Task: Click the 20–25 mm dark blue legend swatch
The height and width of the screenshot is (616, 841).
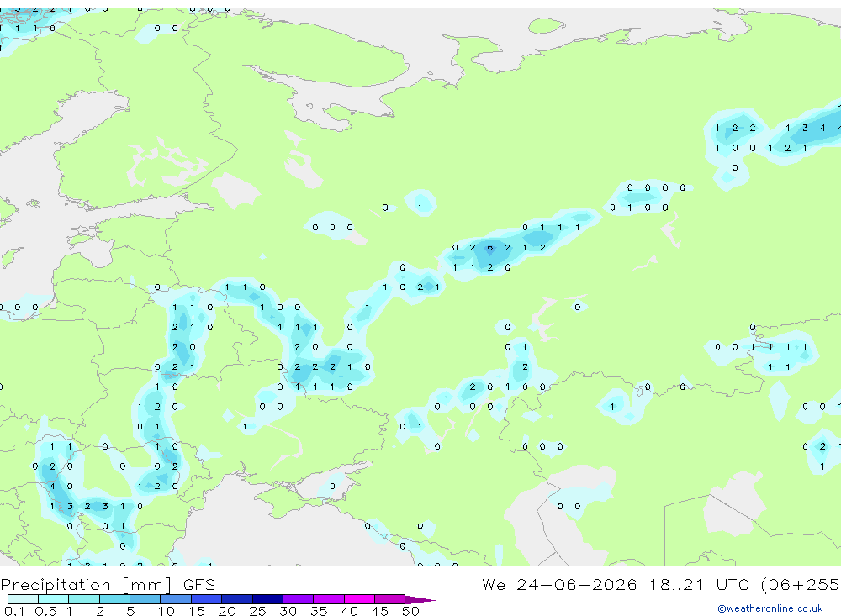Action: coord(237,599)
